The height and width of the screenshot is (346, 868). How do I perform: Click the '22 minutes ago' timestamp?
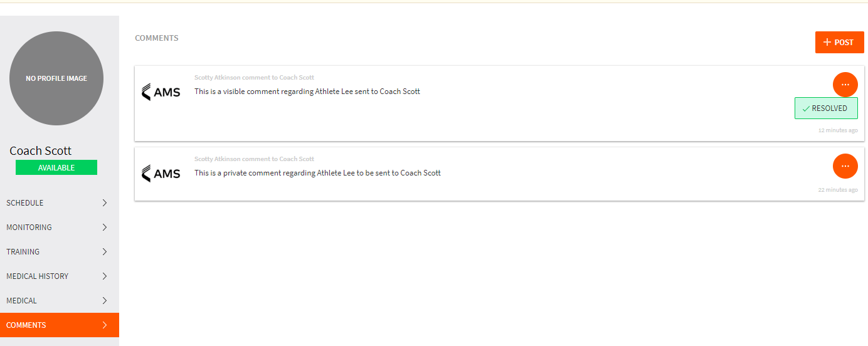(x=838, y=190)
